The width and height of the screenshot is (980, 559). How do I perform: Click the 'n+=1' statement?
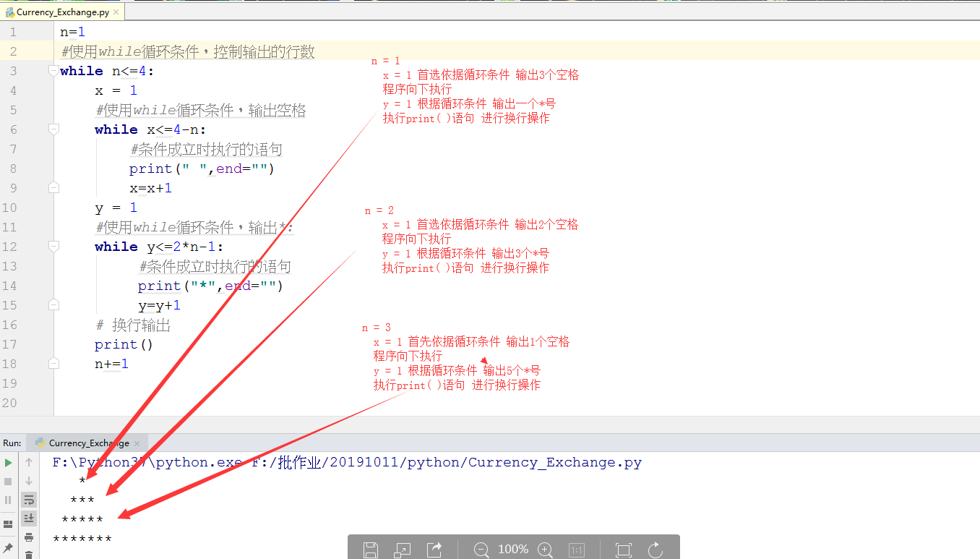[111, 364]
